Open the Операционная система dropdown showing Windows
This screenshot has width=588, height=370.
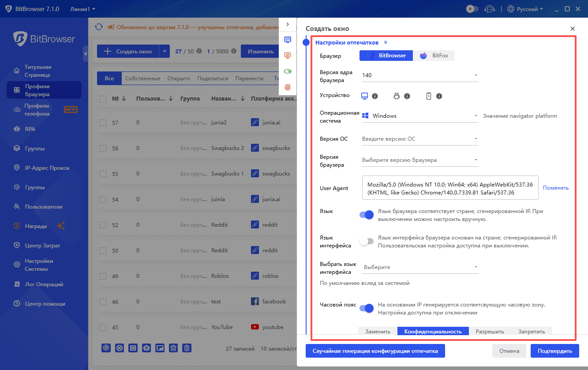(x=419, y=116)
